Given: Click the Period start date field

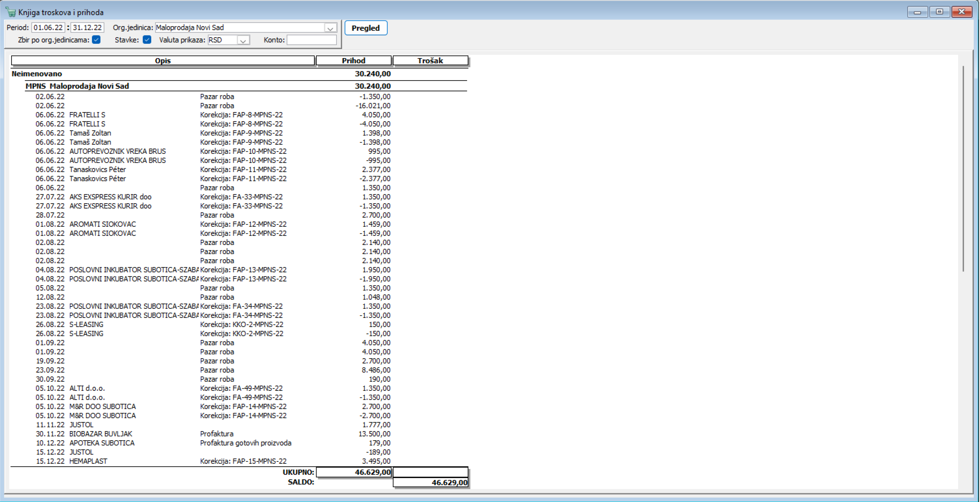Looking at the screenshot, I should click(48, 28).
